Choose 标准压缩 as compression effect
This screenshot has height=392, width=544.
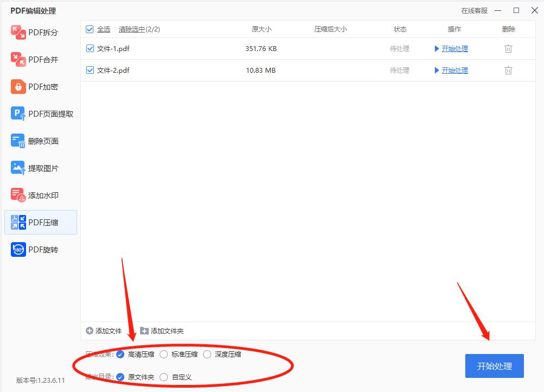(x=163, y=354)
